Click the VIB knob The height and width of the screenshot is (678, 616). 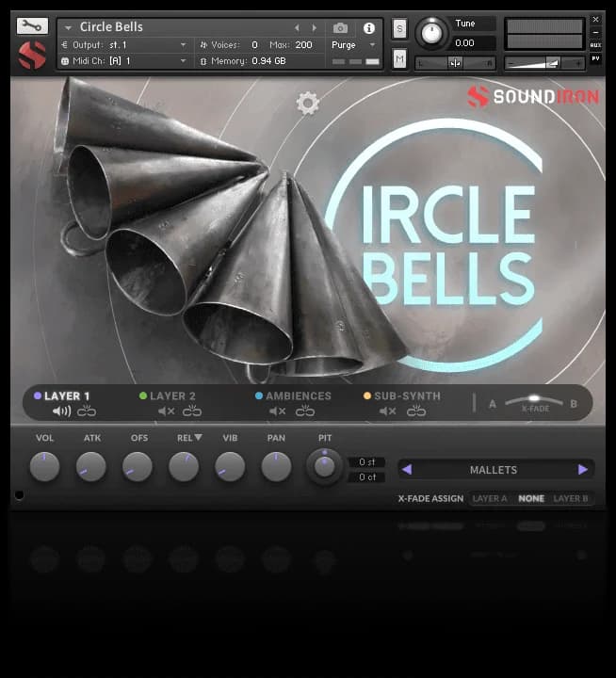[230, 466]
